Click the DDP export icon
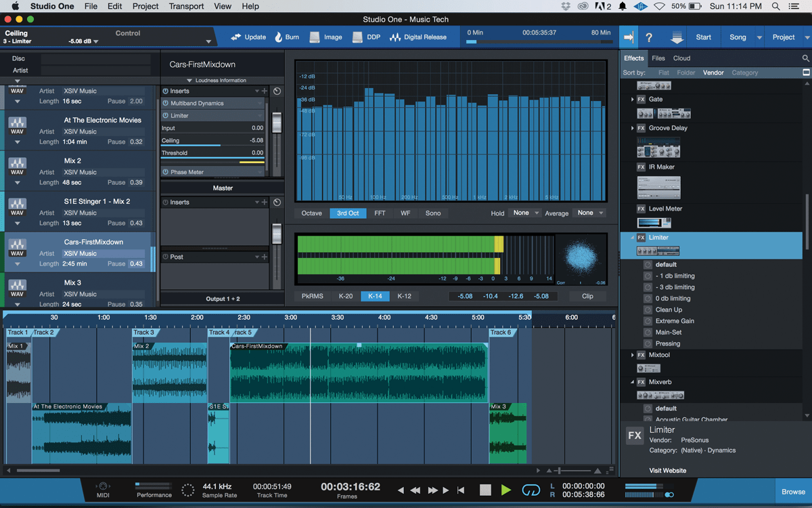The image size is (812, 508). (x=357, y=37)
